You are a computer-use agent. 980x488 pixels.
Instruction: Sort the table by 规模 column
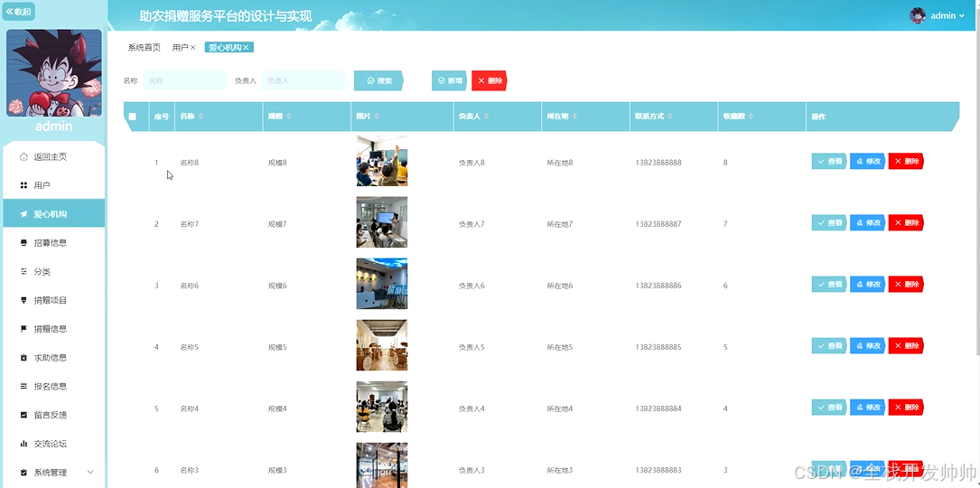[x=289, y=117]
